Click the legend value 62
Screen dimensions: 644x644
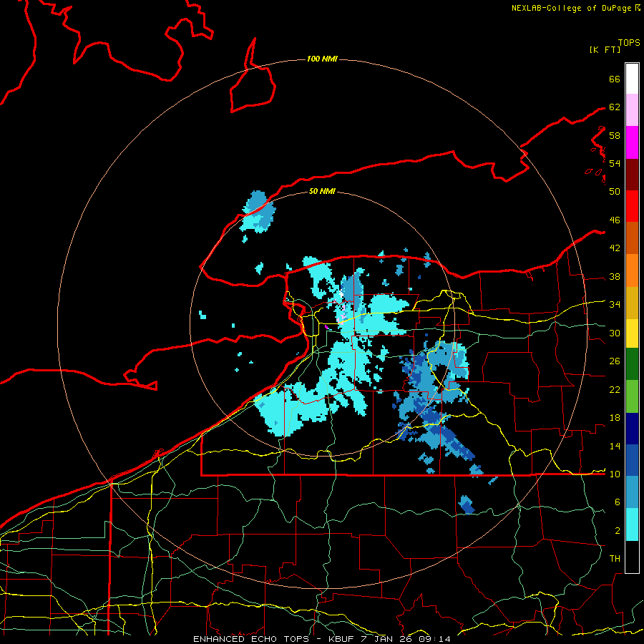[615, 107]
